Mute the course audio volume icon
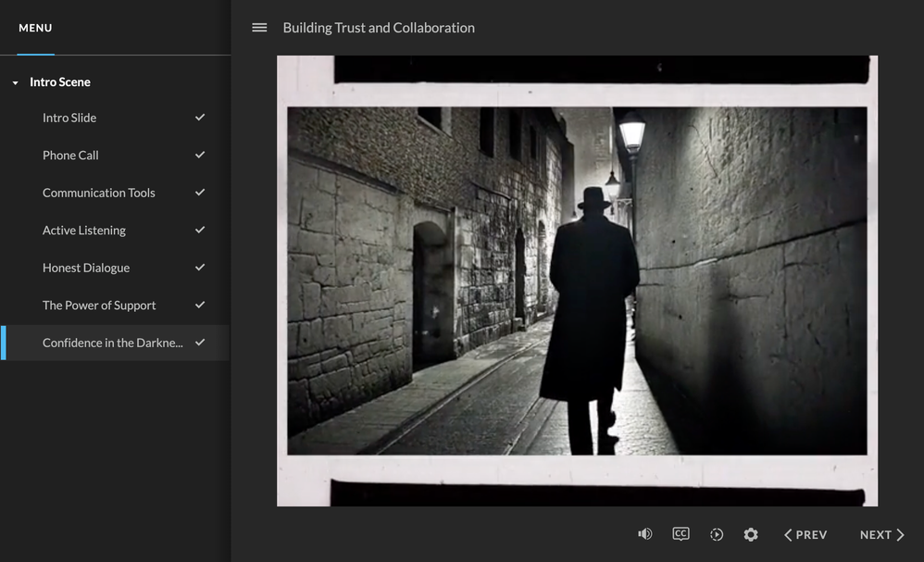The height and width of the screenshot is (562, 924). (x=645, y=534)
